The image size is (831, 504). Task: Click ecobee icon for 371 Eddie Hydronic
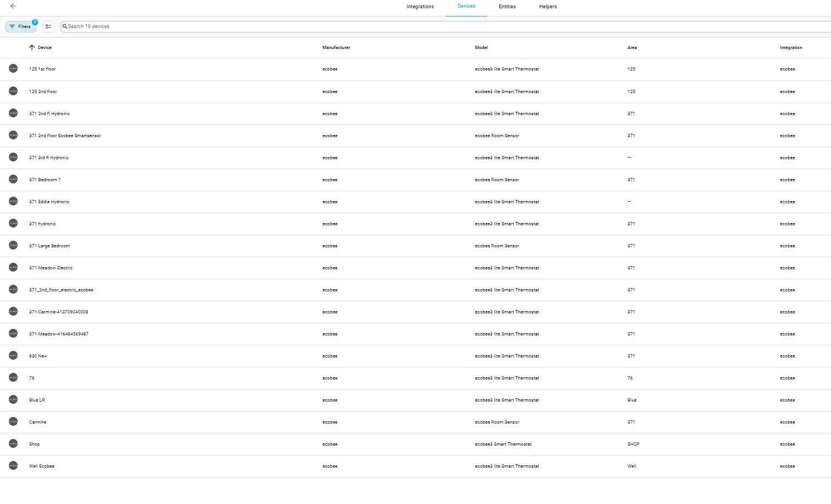pyautogui.click(x=13, y=201)
